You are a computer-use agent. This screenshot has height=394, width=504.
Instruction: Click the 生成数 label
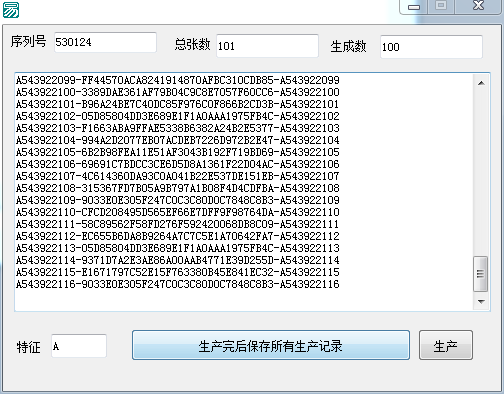[x=348, y=46]
